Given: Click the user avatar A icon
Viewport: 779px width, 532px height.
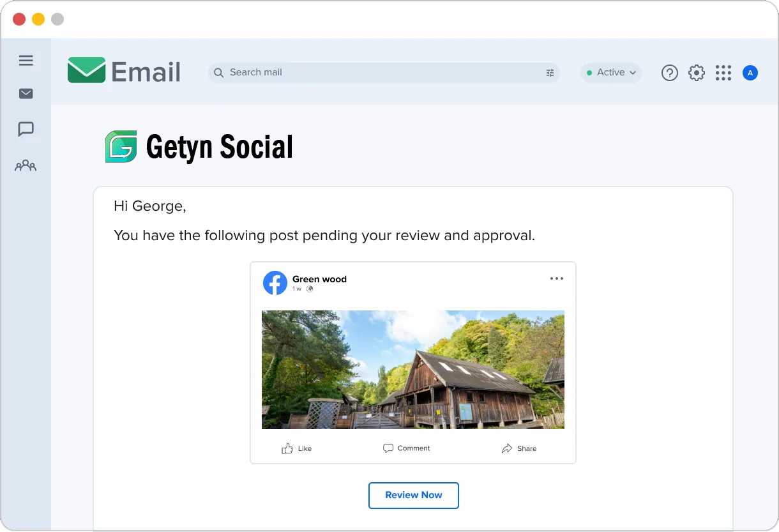Looking at the screenshot, I should 750,73.
